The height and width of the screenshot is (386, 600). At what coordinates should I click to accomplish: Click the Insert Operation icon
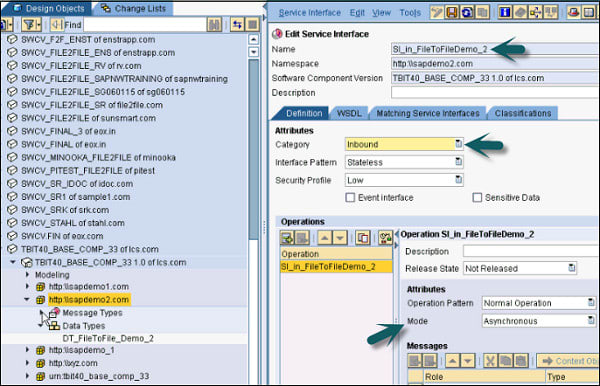(287, 238)
